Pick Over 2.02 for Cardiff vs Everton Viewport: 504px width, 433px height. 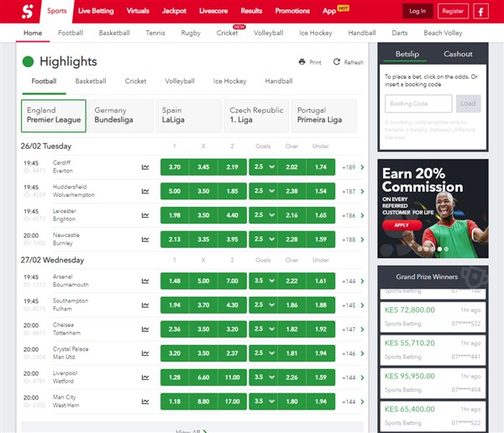click(291, 167)
